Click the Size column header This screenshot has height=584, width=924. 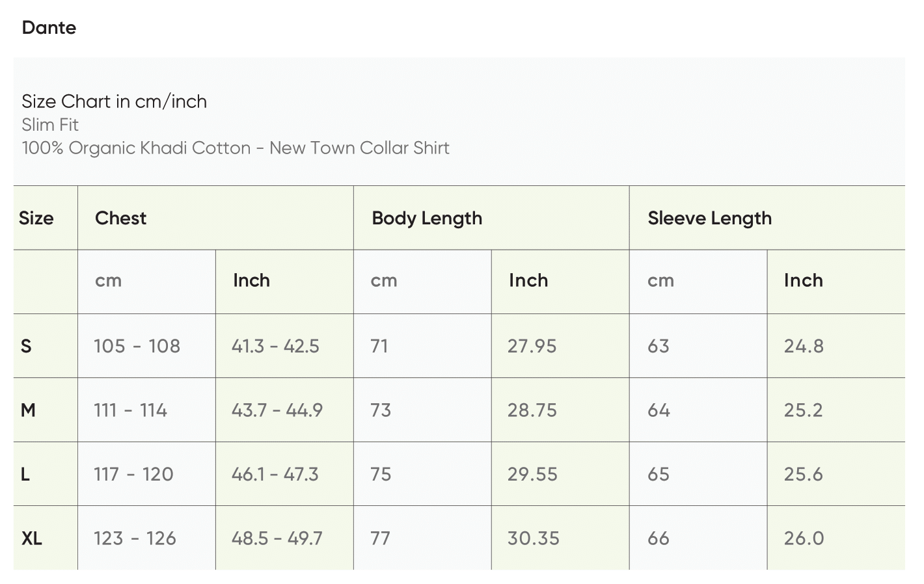pyautogui.click(x=36, y=218)
